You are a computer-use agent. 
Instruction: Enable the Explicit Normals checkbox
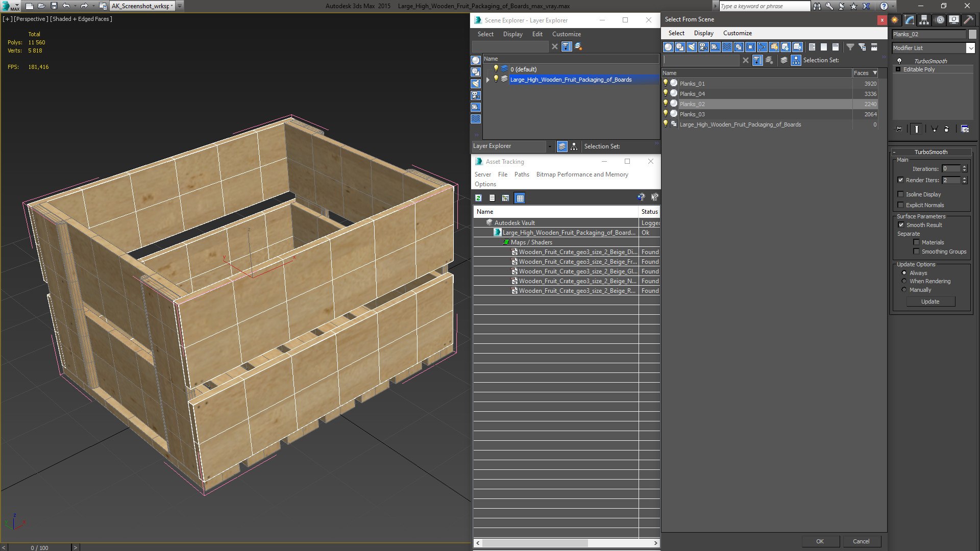point(900,205)
